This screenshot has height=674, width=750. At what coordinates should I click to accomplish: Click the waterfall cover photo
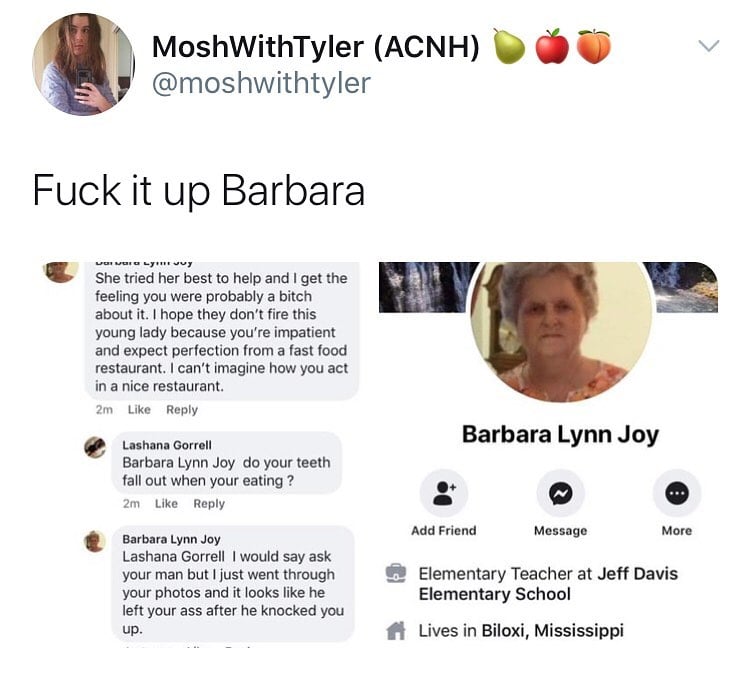click(x=422, y=287)
